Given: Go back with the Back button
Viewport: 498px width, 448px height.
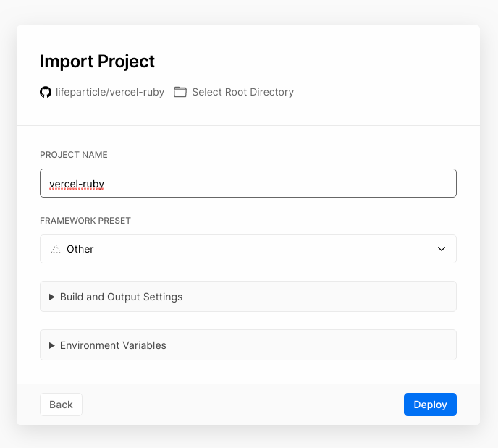Looking at the screenshot, I should point(61,405).
